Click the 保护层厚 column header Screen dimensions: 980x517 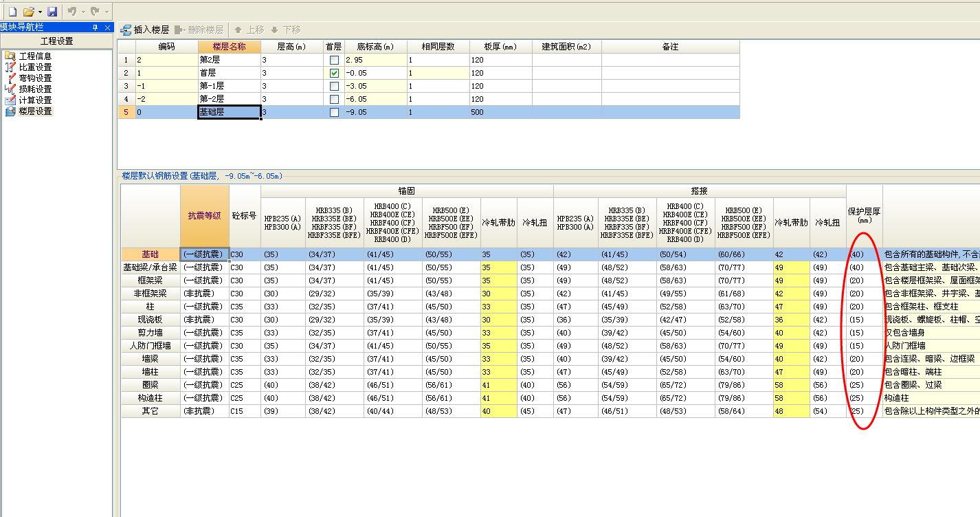(864, 215)
